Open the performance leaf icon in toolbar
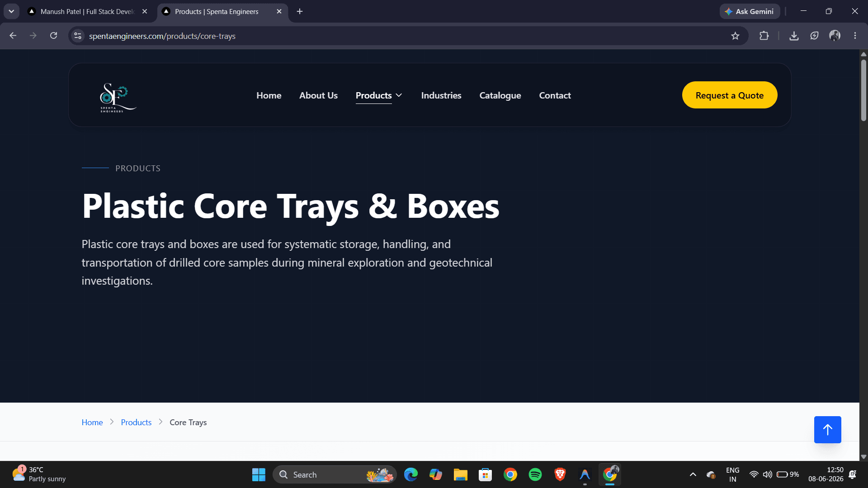The height and width of the screenshot is (488, 868). pyautogui.click(x=814, y=36)
